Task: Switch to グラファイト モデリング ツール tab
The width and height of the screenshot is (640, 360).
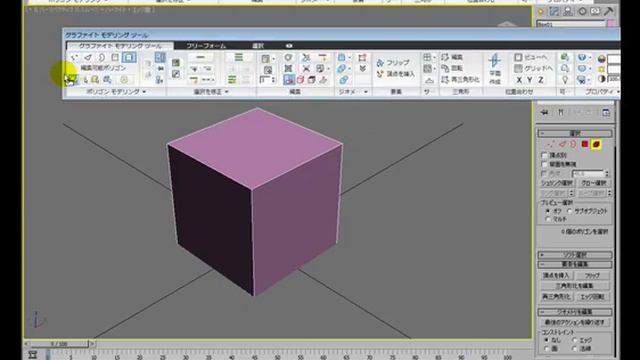Action: coord(120,46)
